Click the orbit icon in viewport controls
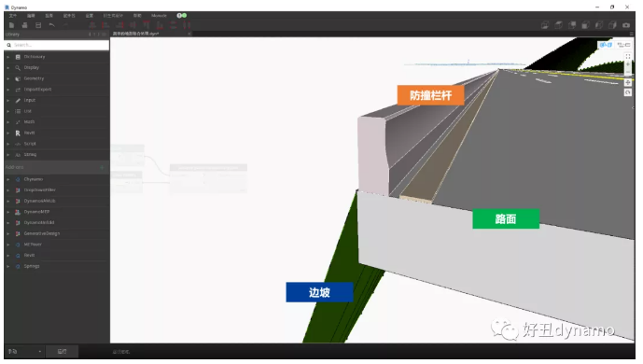This screenshot has width=643, height=364. click(x=628, y=92)
